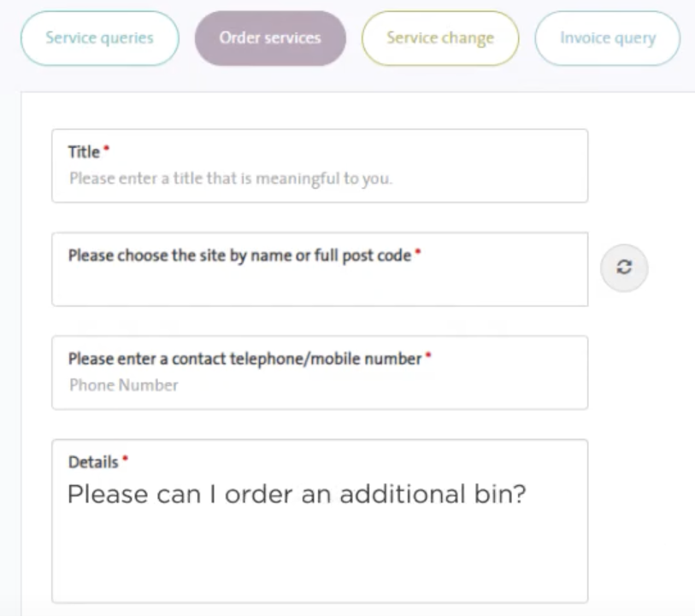Click the 'Please choose the site' label

[239, 255]
